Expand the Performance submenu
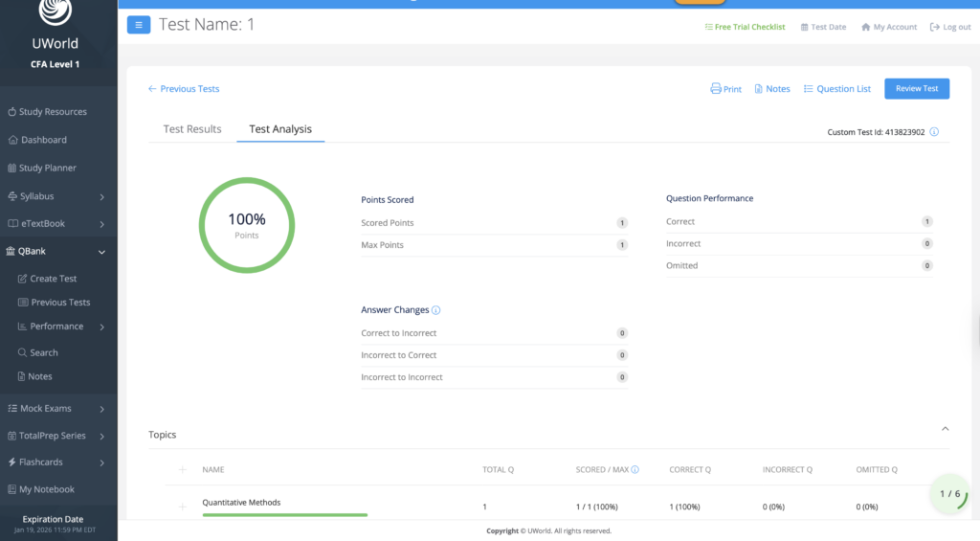Viewport: 980px width, 541px height. (x=101, y=327)
